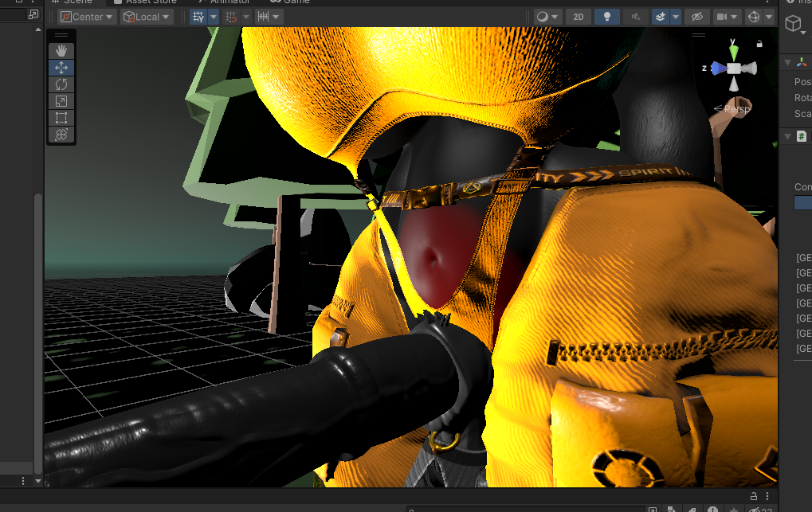The width and height of the screenshot is (812, 512).
Task: Open the gizmos dropdown arrow
Action: click(769, 17)
